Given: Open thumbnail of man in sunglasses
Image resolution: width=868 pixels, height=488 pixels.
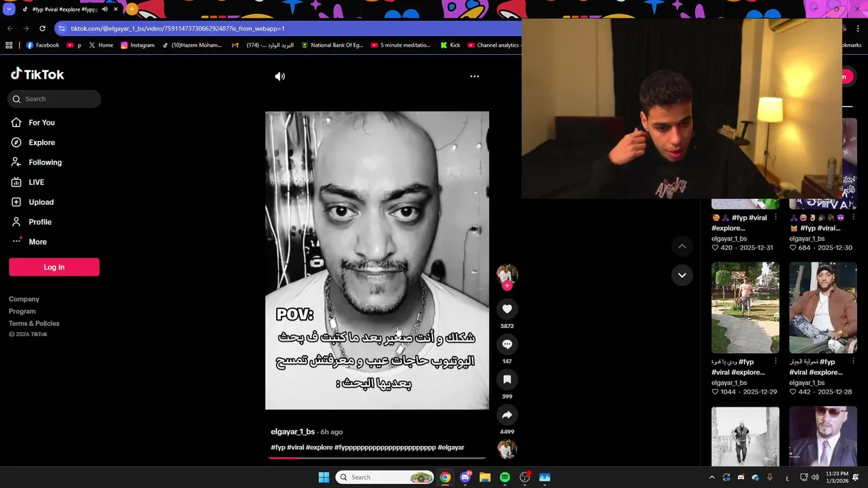Looking at the screenshot, I should pyautogui.click(x=823, y=436).
